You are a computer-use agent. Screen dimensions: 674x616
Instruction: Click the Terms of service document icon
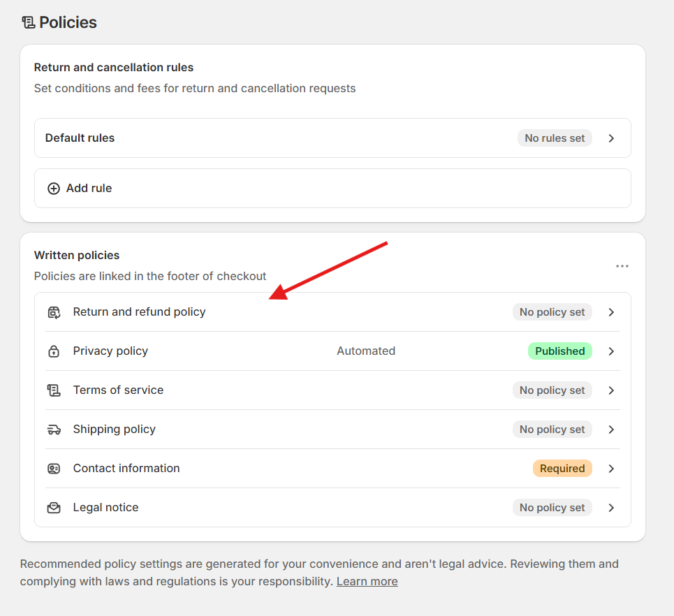pyautogui.click(x=54, y=390)
